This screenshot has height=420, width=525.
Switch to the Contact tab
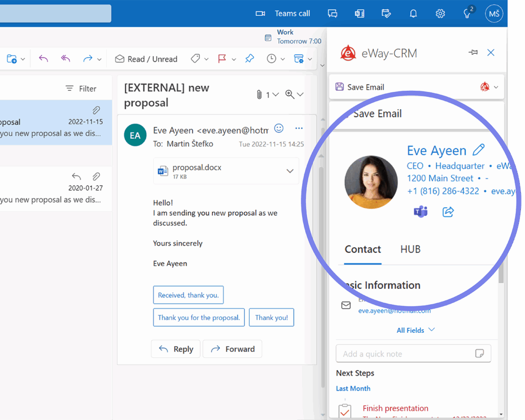point(363,250)
